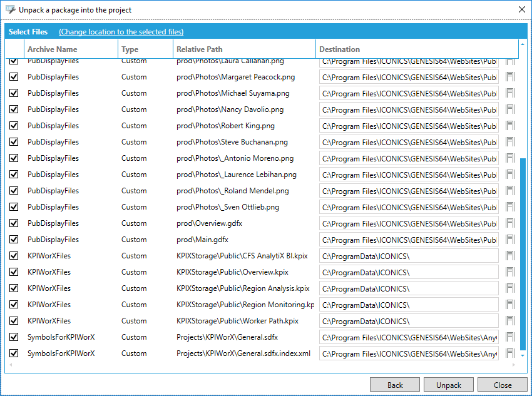
Task: Click browse icon for prod\Main.gdfx destination
Action: (509, 240)
